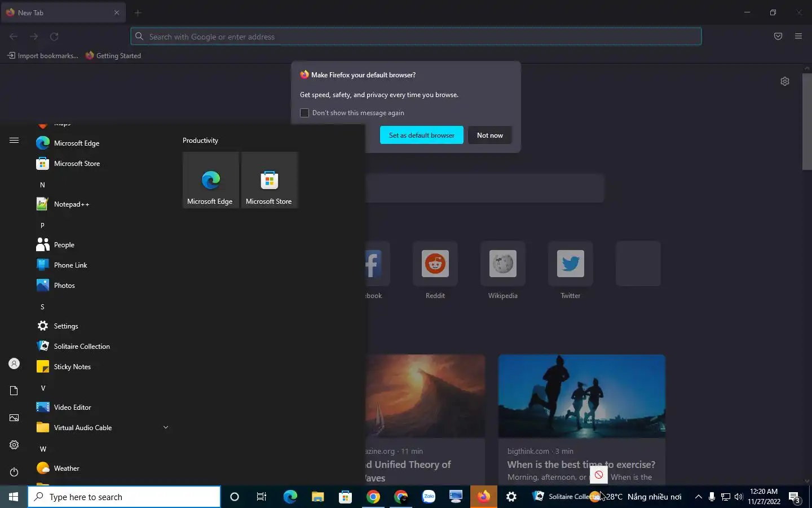Open Settings gear in the Start sidebar
The height and width of the screenshot is (508, 812).
(14, 445)
